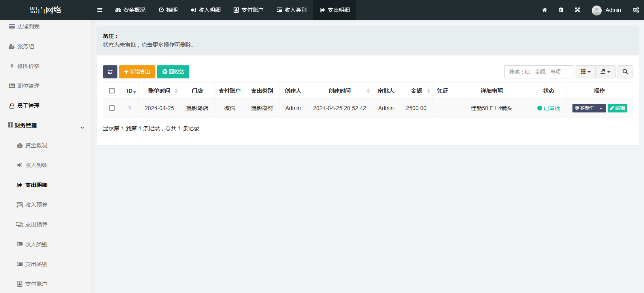Image resolution: width=644 pixels, height=293 pixels.
Task: Open the column visibility dropdown
Action: point(585,72)
